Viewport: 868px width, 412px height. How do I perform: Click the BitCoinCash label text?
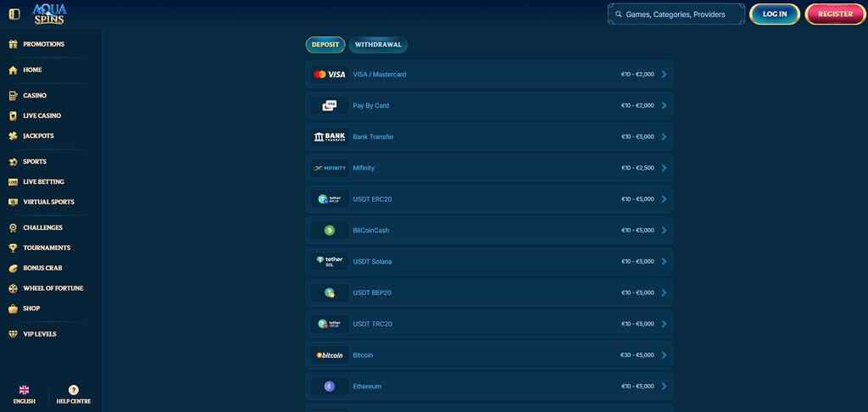pos(371,231)
